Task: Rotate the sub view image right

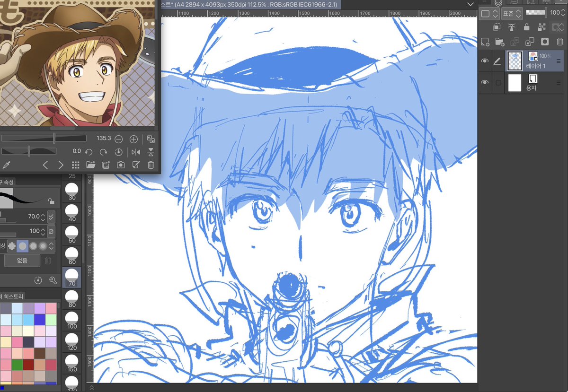Action: 103,152
